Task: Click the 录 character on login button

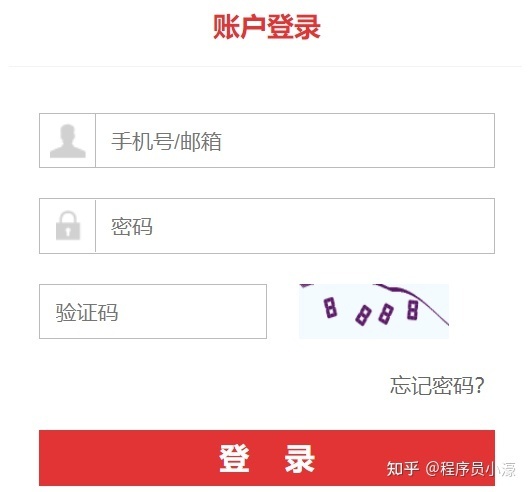Action: pyautogui.click(x=299, y=458)
